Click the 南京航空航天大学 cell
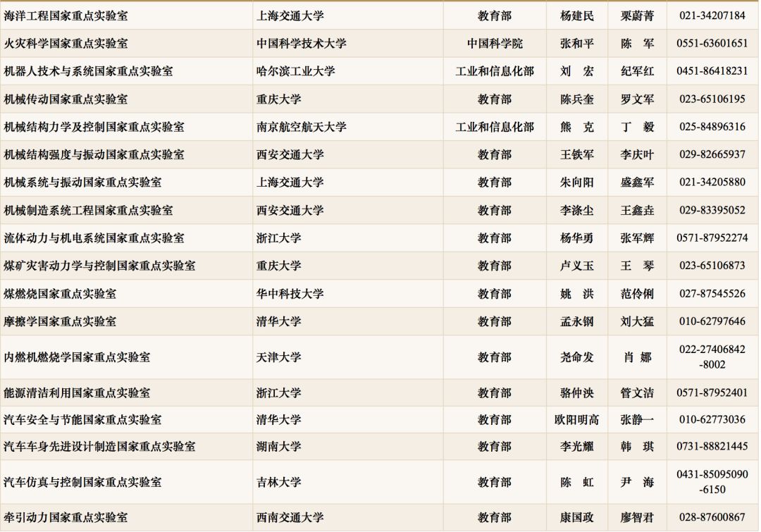The image size is (761, 532). (302, 128)
